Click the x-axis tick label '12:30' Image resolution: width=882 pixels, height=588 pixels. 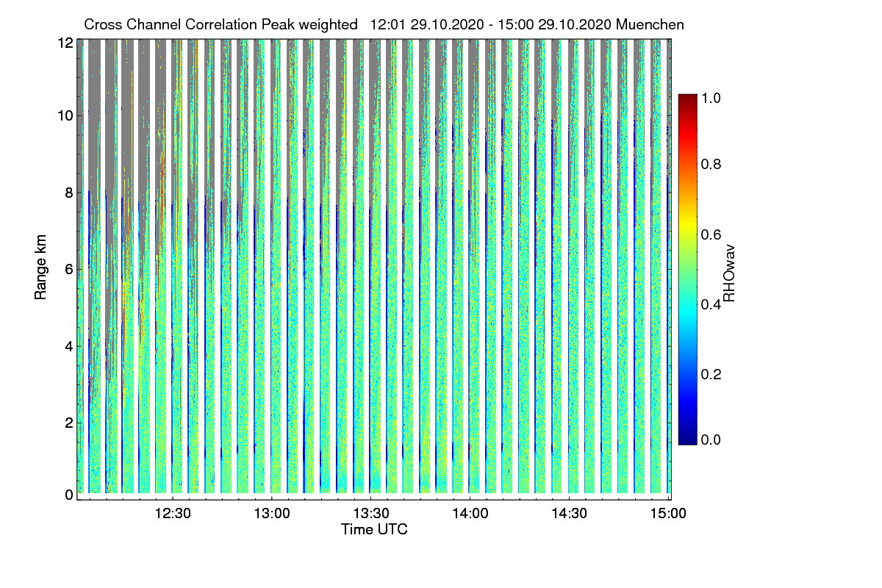click(x=173, y=514)
